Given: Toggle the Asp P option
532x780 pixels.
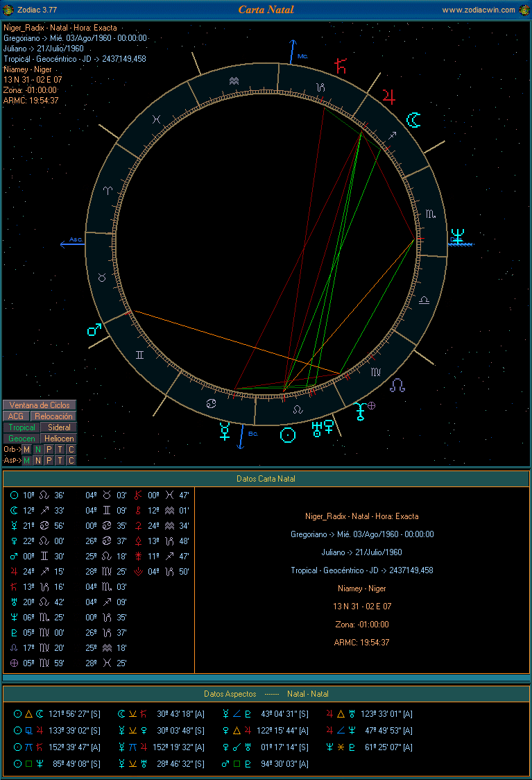Looking at the screenshot, I should click(x=49, y=460).
